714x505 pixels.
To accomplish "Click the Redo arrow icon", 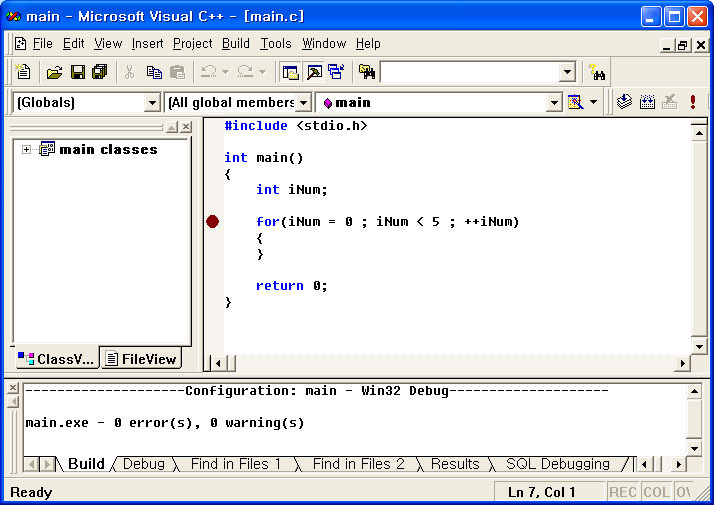I will [x=245, y=71].
